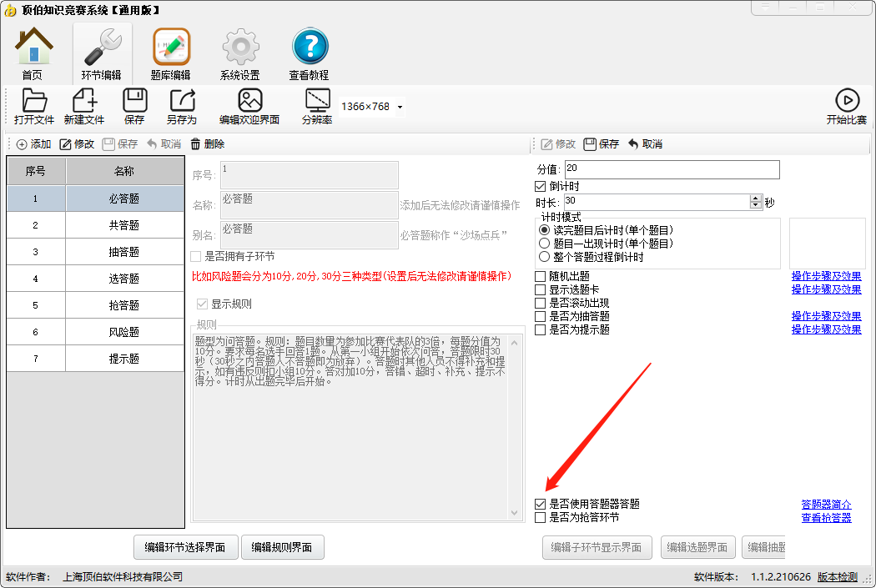This screenshot has height=588, width=876.
Task: Increase 时长 using spinner up arrow
Action: [x=756, y=199]
